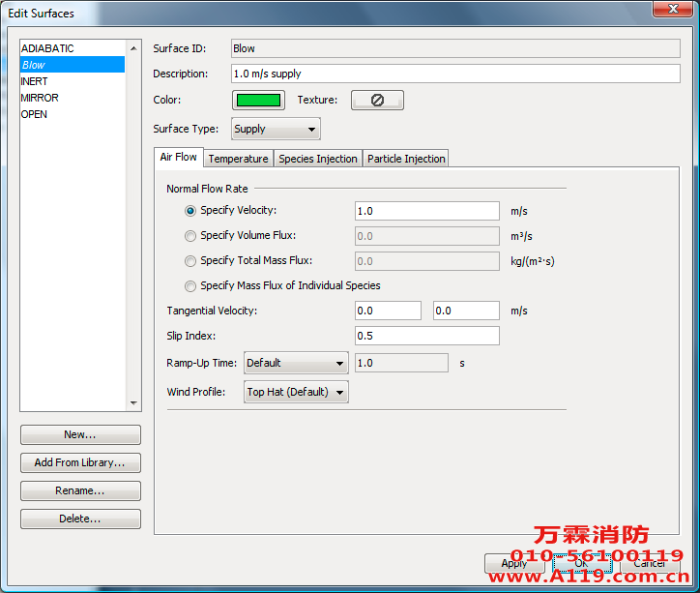Select the ADIABATIC surface in list
Image resolution: width=700 pixels, height=593 pixels.
point(48,48)
